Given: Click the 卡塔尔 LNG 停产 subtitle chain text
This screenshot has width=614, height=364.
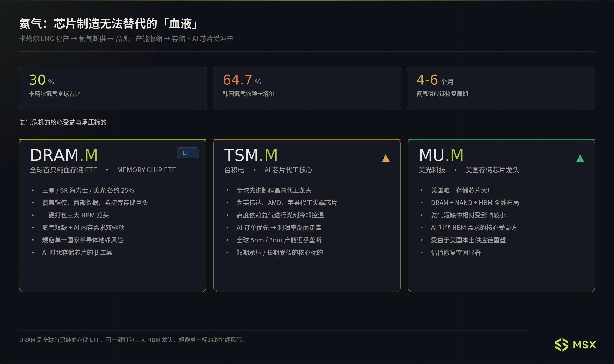Looking at the screenshot, I should point(126,39).
